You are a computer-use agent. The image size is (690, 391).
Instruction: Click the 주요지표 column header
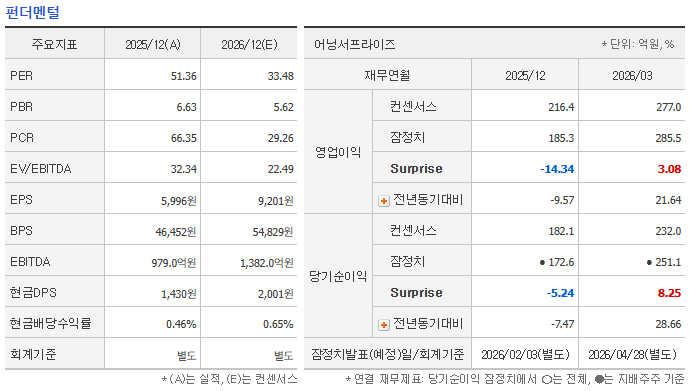coord(55,45)
